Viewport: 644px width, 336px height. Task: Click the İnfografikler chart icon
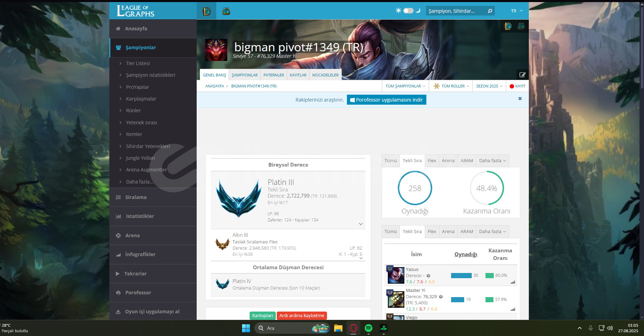pos(118,254)
